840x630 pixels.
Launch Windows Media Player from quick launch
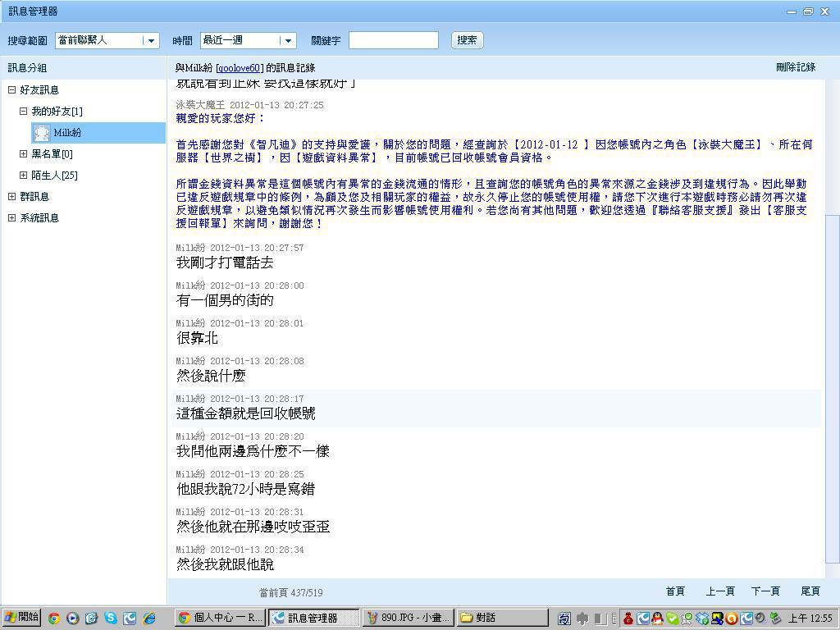tap(72, 619)
